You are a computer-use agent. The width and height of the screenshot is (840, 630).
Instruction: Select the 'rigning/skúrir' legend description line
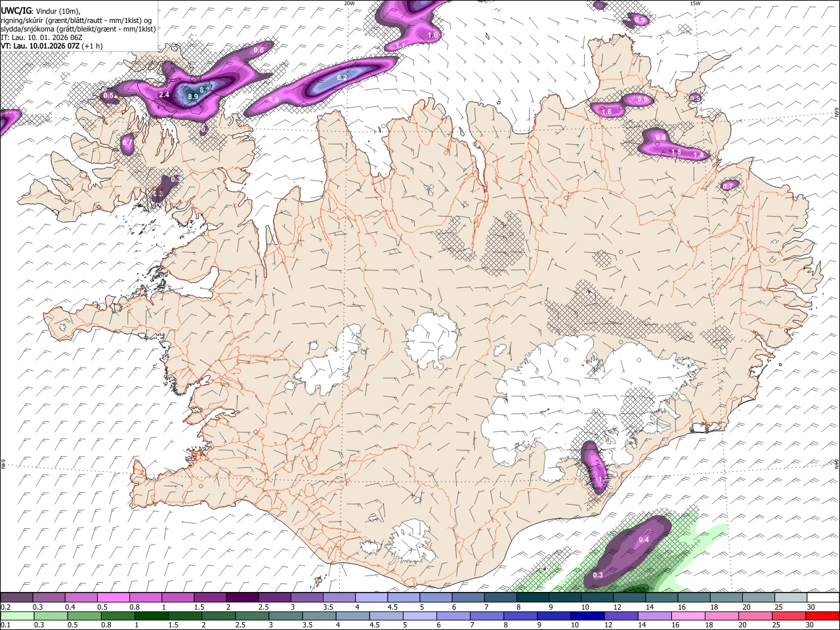point(77,20)
